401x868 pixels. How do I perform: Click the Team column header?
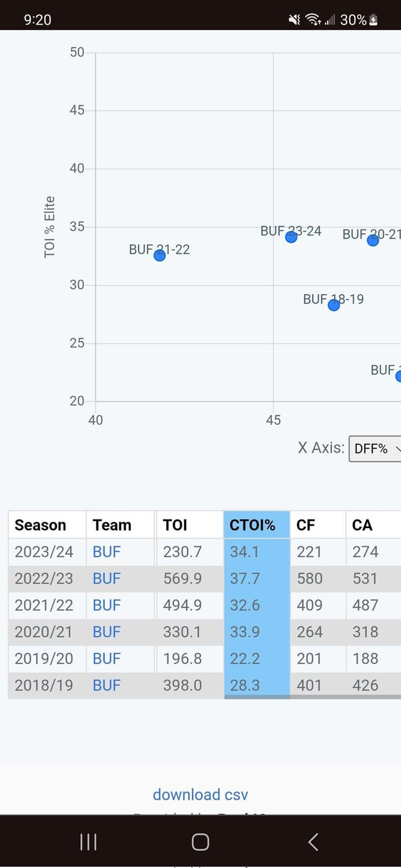tap(112, 525)
